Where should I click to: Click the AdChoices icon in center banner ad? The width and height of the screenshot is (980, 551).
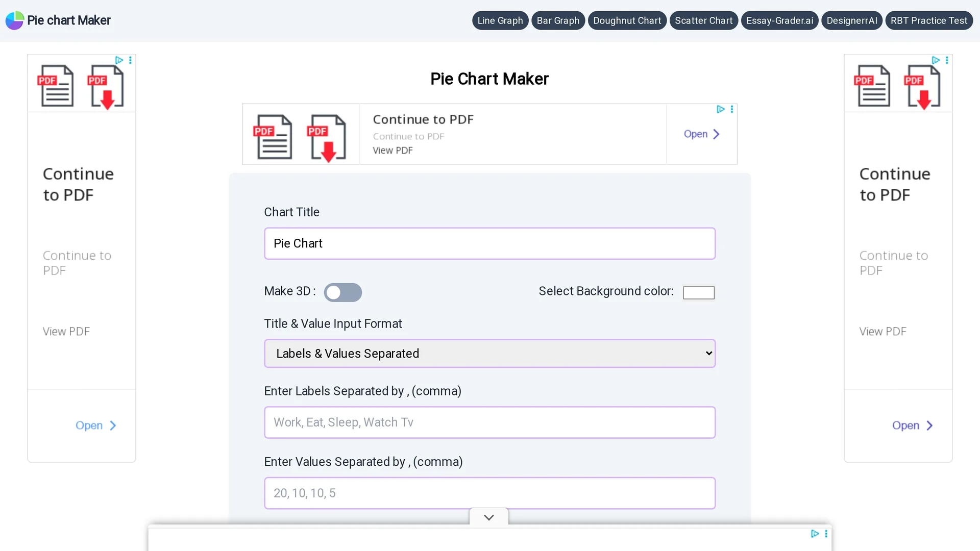(x=720, y=109)
